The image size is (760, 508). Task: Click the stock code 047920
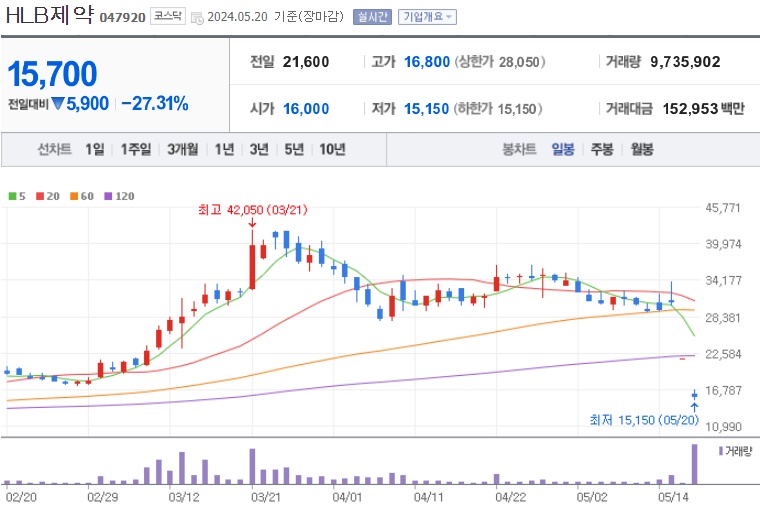(x=123, y=17)
